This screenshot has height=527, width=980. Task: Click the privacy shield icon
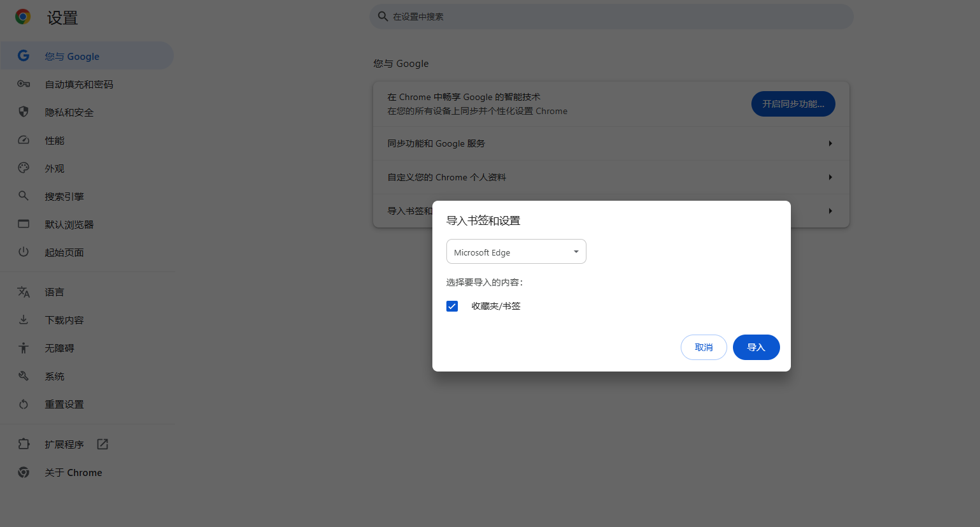pos(24,112)
